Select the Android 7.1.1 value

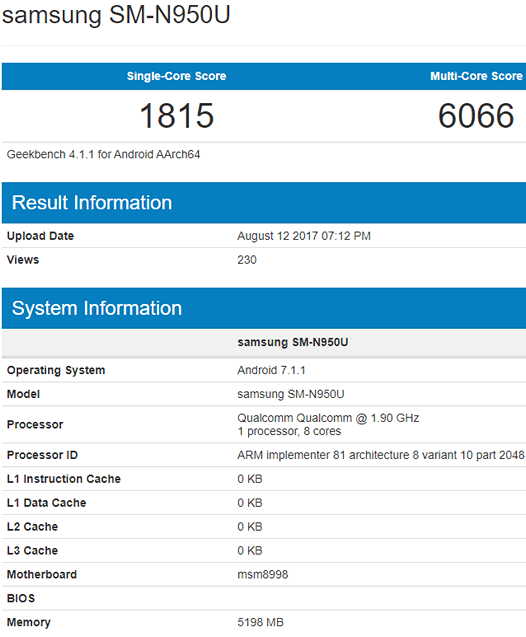point(271,370)
